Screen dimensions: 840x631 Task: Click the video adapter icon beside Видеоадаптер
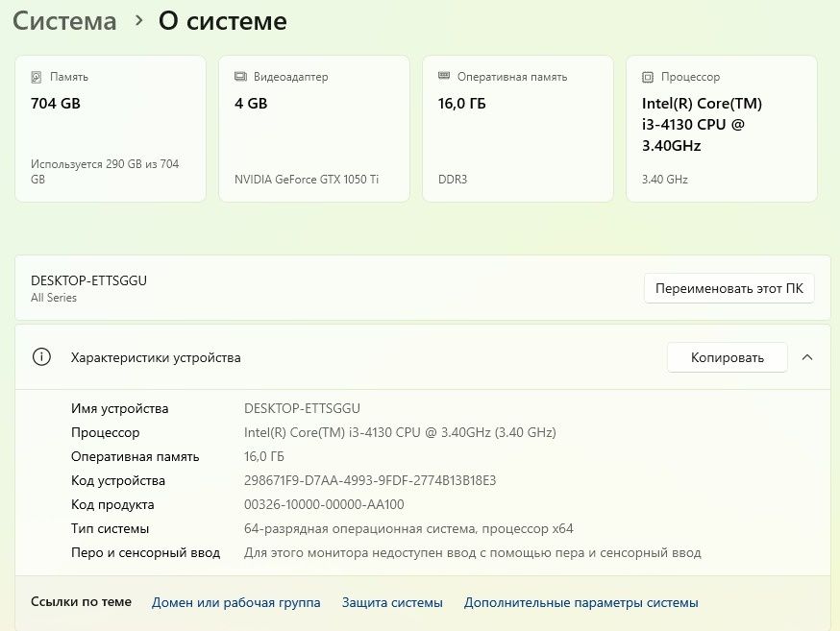240,77
